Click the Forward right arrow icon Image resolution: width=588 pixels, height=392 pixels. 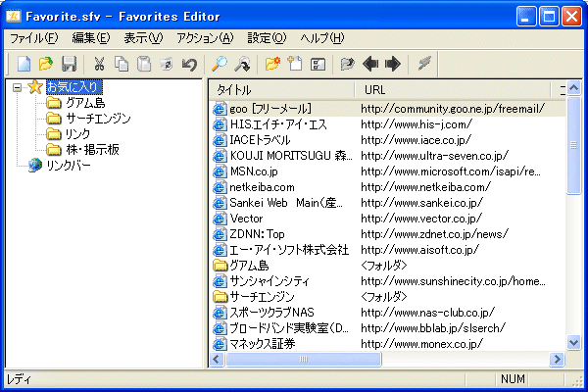pos(393,64)
